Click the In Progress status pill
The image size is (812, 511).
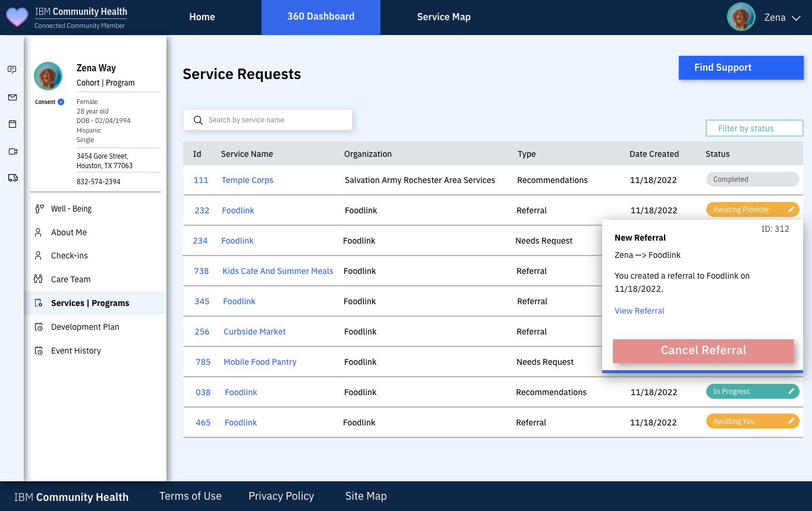tap(753, 391)
